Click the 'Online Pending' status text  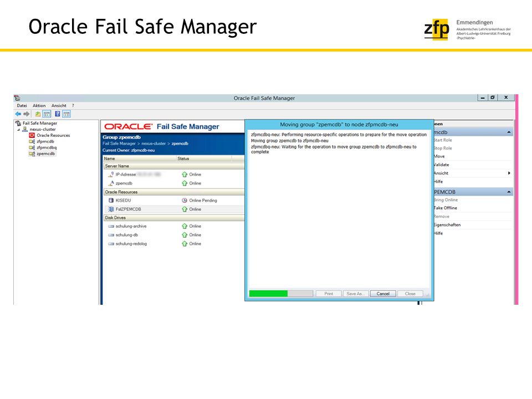click(x=203, y=201)
